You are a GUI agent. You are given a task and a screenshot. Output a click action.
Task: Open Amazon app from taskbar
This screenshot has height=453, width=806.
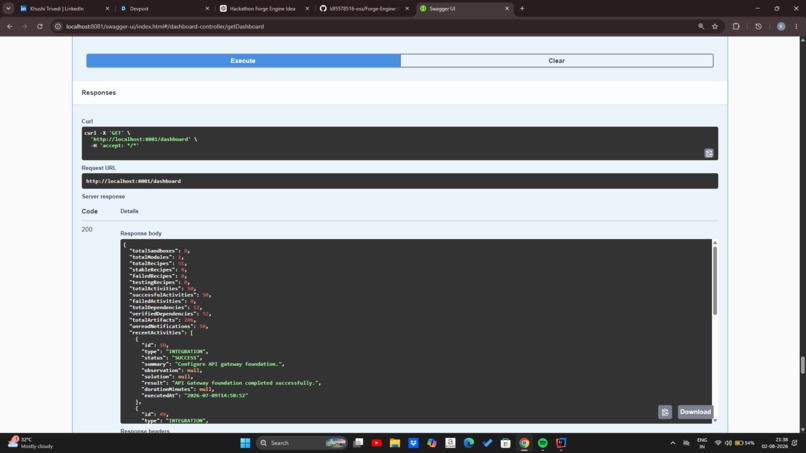450,443
